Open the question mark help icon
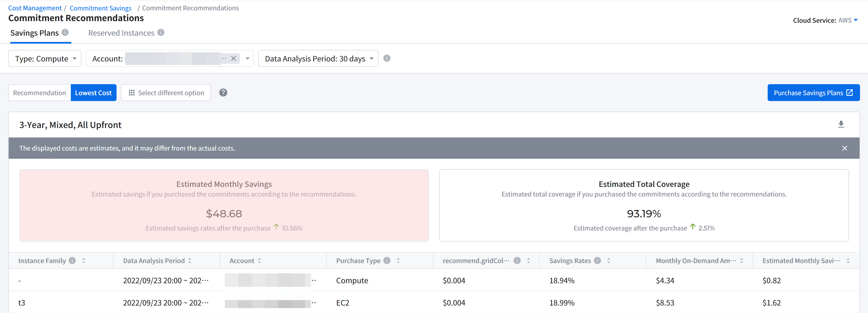This screenshot has height=313, width=868. coord(223,93)
